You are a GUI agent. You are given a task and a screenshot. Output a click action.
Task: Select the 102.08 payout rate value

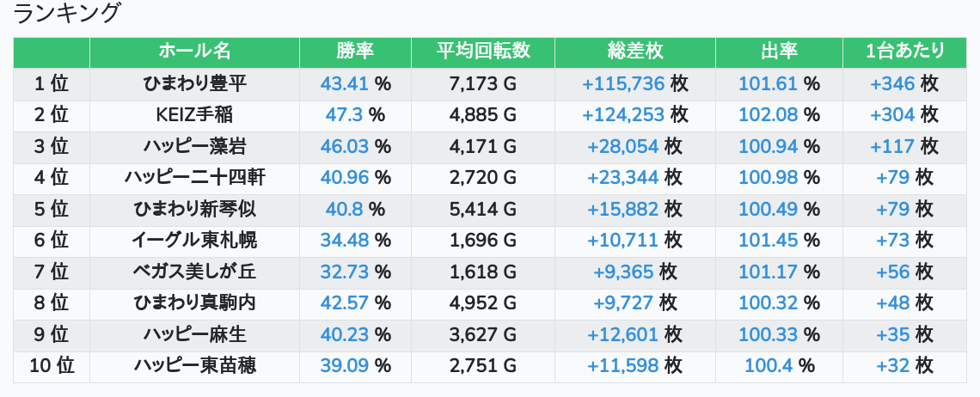point(768,115)
